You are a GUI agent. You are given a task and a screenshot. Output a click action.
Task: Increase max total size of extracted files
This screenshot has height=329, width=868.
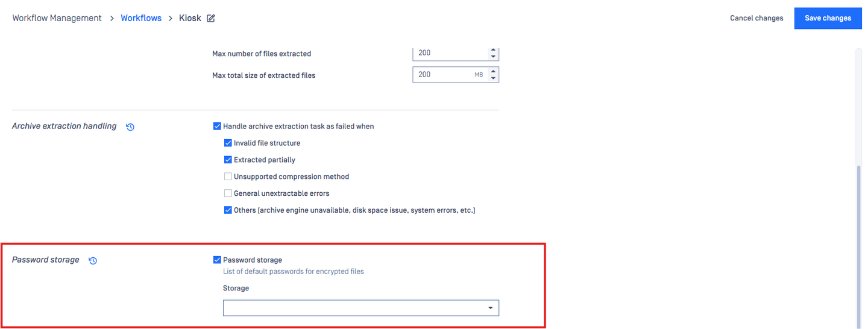tap(493, 72)
